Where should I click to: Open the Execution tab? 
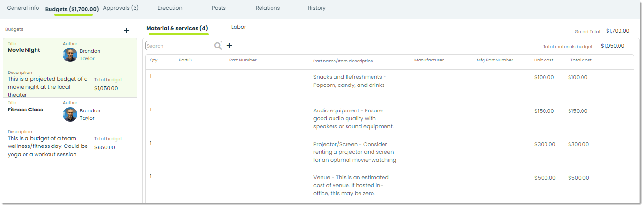170,8
